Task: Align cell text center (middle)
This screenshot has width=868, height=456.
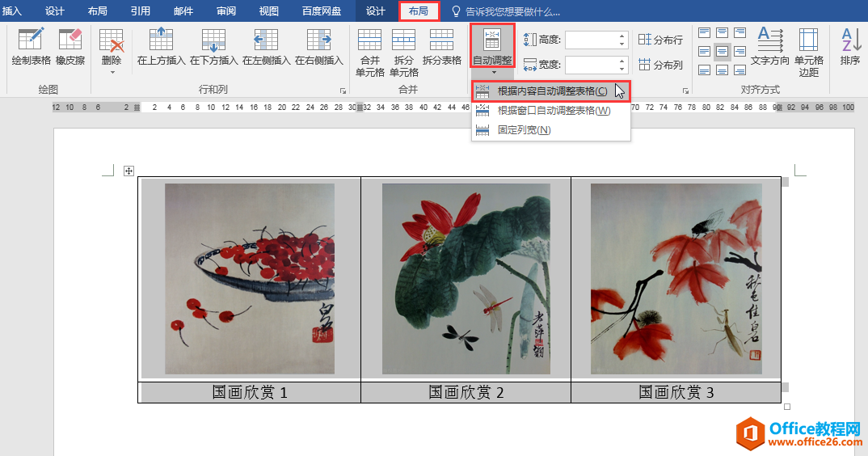Action: click(722, 52)
